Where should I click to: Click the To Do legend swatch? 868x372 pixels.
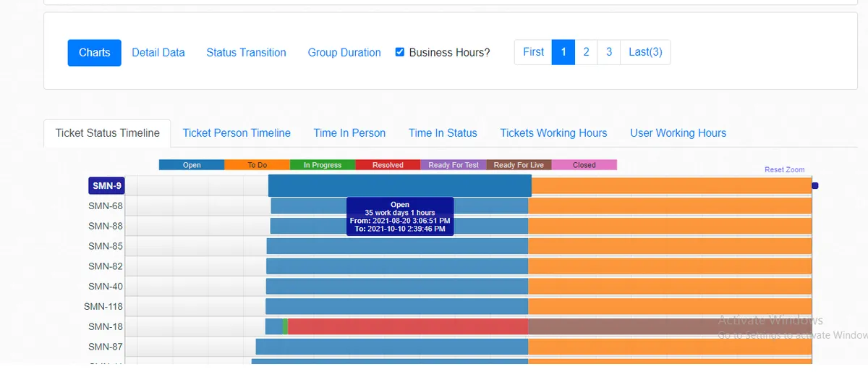point(257,165)
